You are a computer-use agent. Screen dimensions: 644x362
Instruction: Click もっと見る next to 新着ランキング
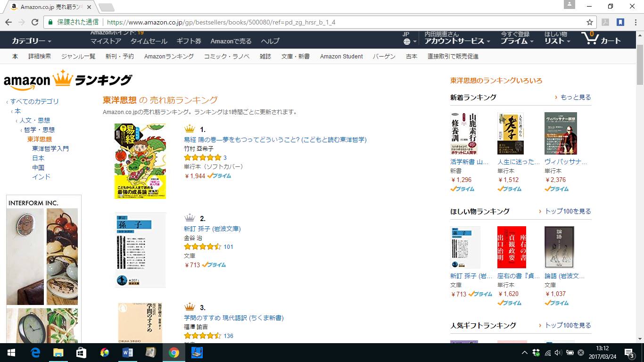pos(575,97)
